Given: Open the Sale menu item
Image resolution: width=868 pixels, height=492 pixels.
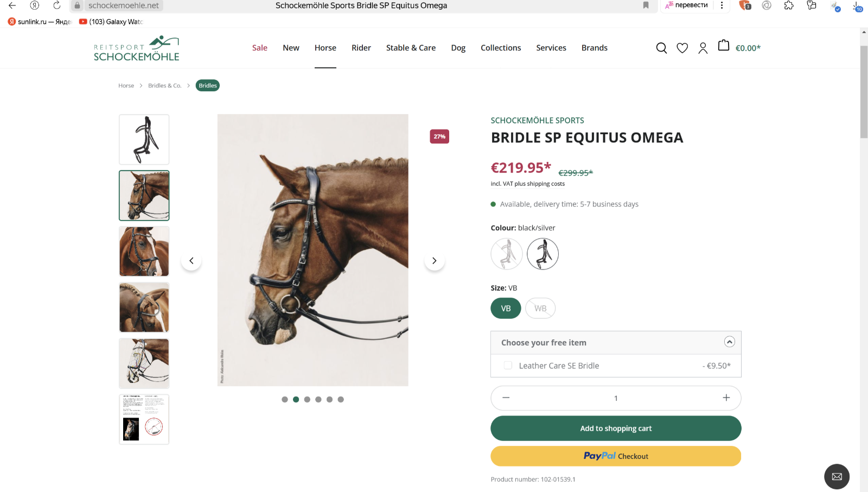Looking at the screenshot, I should [x=260, y=48].
